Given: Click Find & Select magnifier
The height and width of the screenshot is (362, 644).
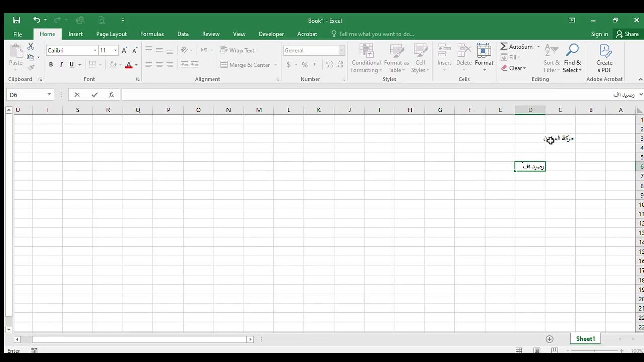Looking at the screenshot, I should click(572, 59).
